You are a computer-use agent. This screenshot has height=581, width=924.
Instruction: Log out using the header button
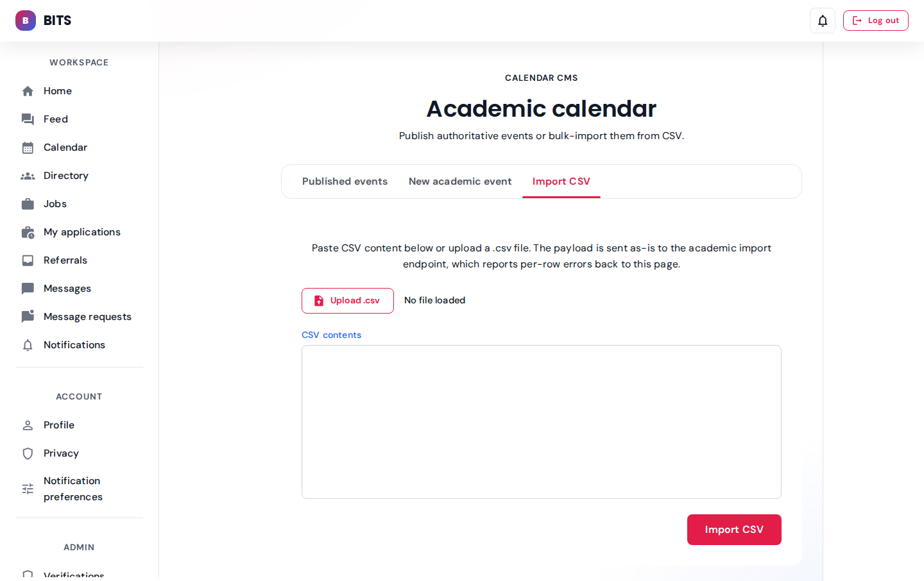coord(875,21)
